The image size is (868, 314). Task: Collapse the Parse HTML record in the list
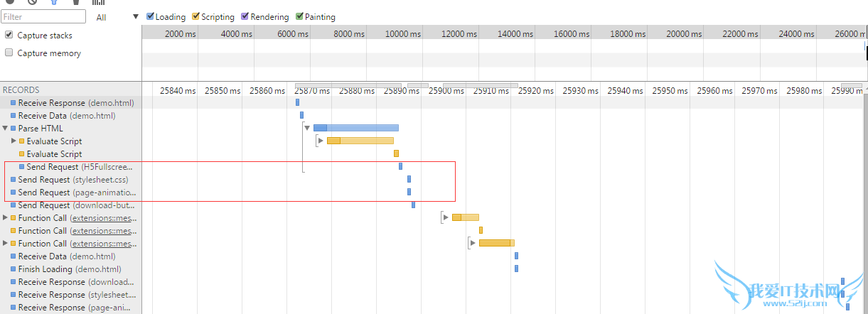6,129
